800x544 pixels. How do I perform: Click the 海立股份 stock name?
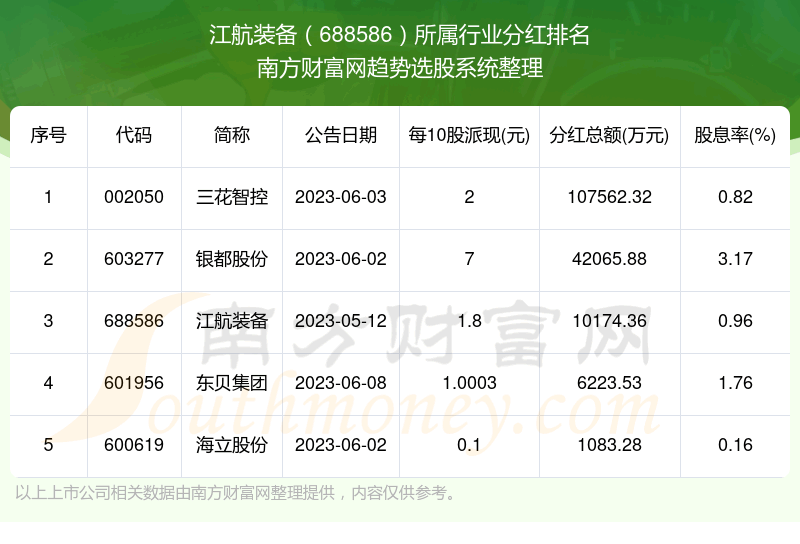coord(232,445)
